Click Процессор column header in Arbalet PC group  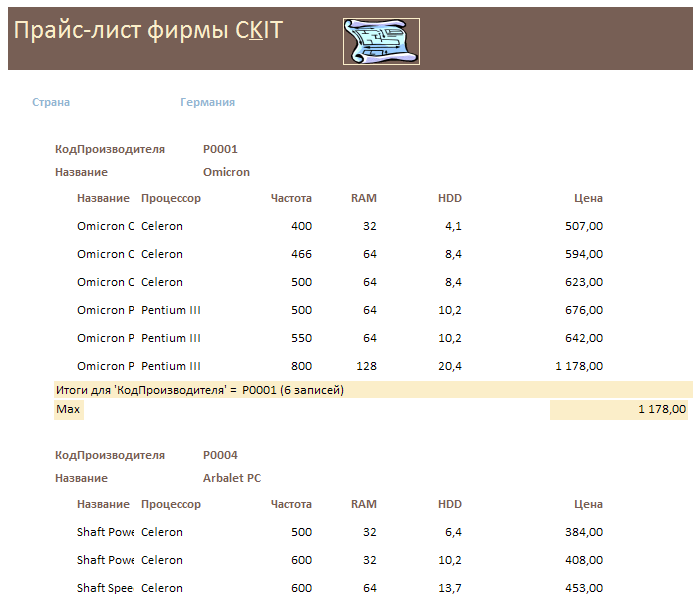[x=171, y=504]
